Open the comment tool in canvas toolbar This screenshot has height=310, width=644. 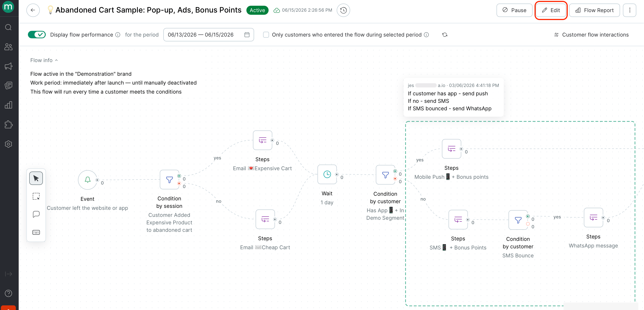pyautogui.click(x=36, y=214)
